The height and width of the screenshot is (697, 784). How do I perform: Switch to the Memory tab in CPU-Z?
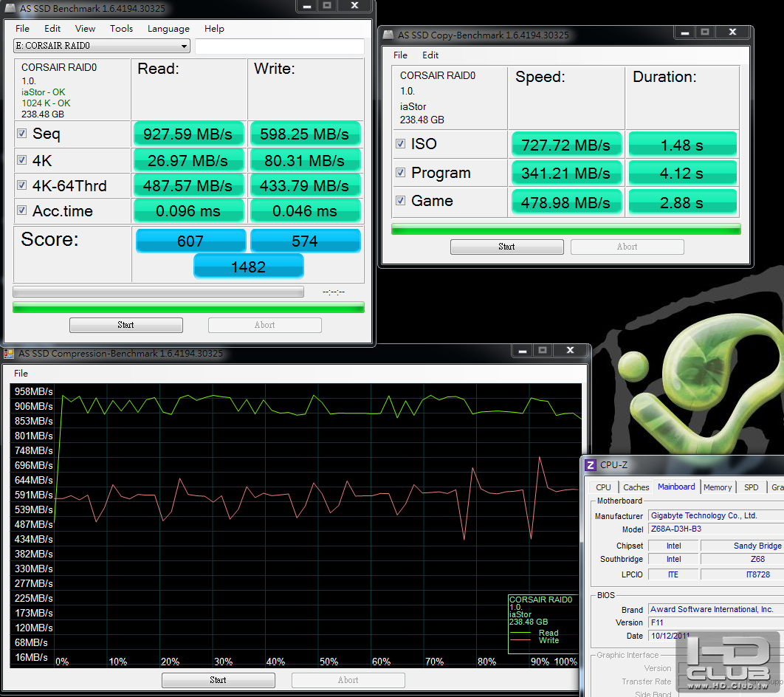[x=718, y=487]
